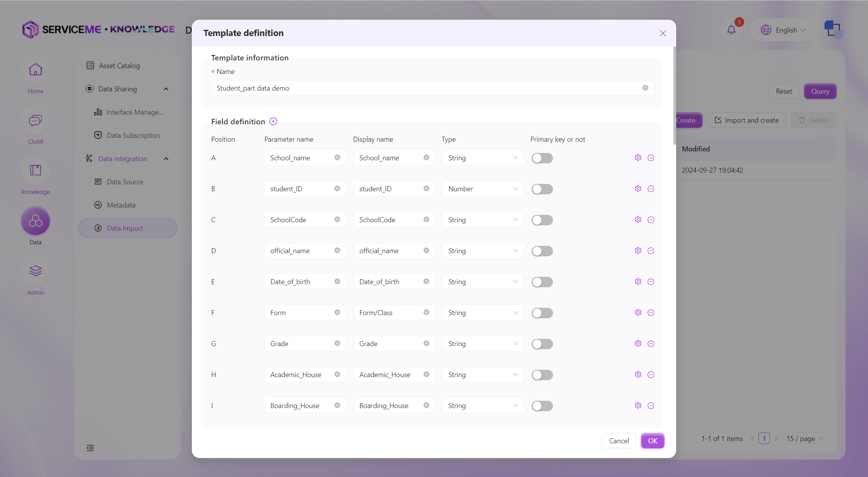Open settings gear for School_name row
The image size is (868, 477).
[x=638, y=158]
